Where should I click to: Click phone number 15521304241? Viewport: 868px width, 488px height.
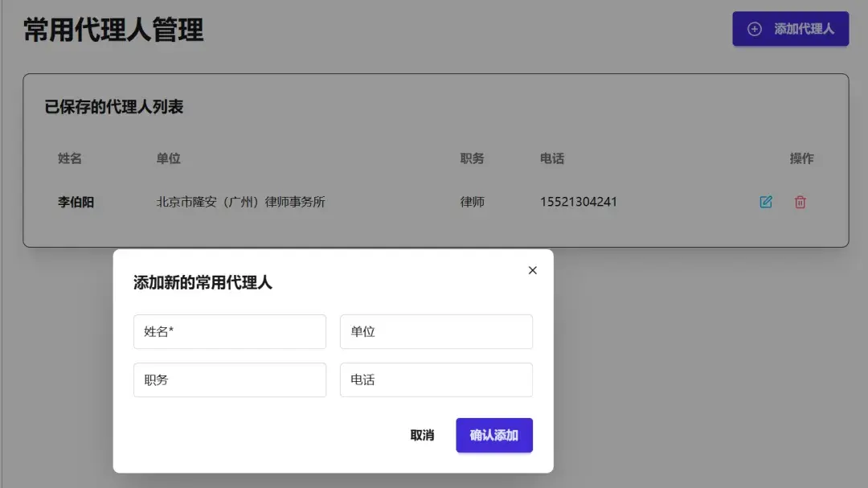pyautogui.click(x=579, y=202)
